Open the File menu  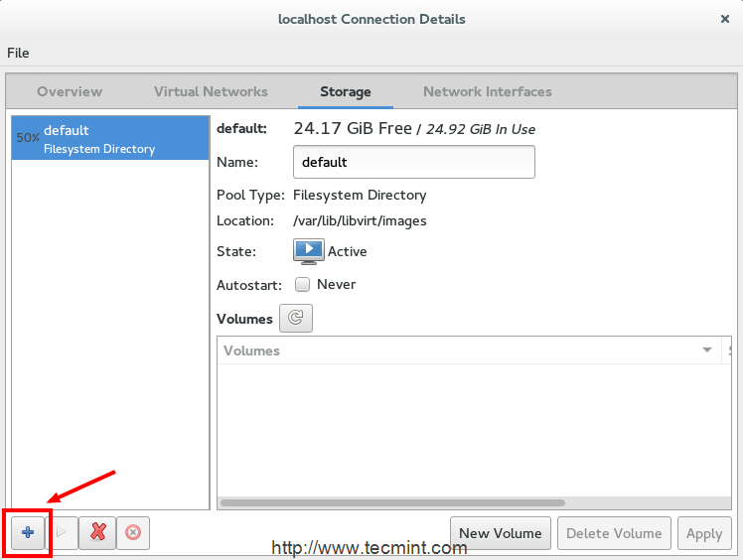[18, 53]
